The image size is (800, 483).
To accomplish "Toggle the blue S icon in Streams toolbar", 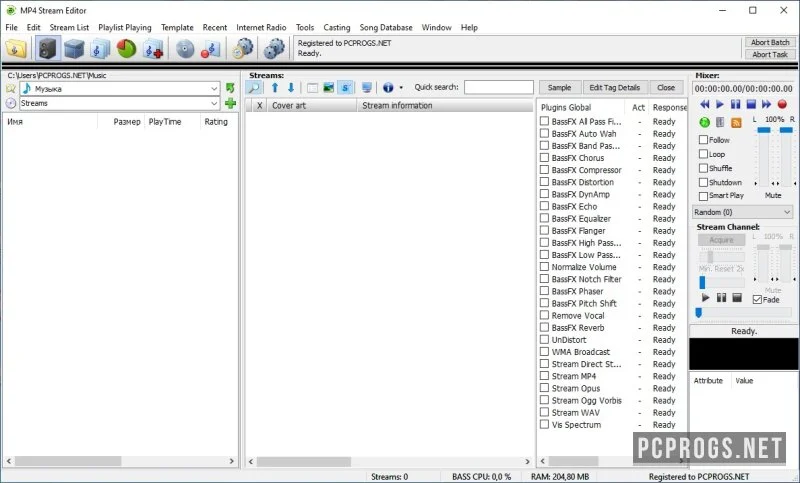I will click(x=345, y=88).
